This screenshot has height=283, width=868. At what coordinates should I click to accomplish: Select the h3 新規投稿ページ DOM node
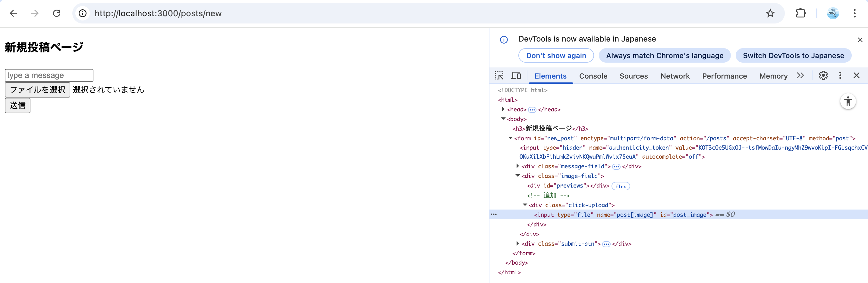click(x=550, y=129)
